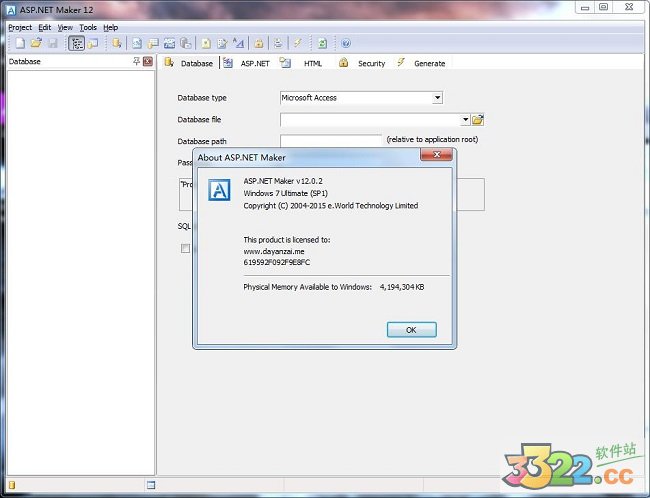Minimize the ASP.NET Maker 12 window

pos(585,7)
